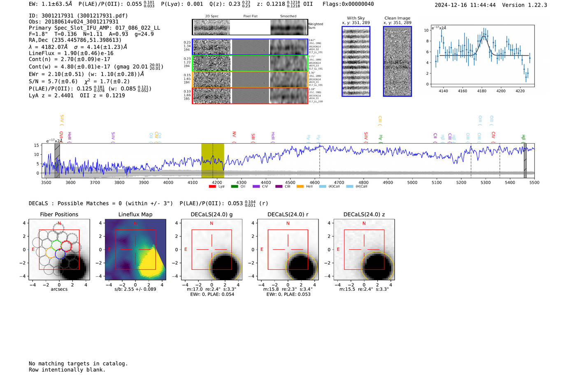
Task: Click the Clean Image panel
Action: point(397,61)
